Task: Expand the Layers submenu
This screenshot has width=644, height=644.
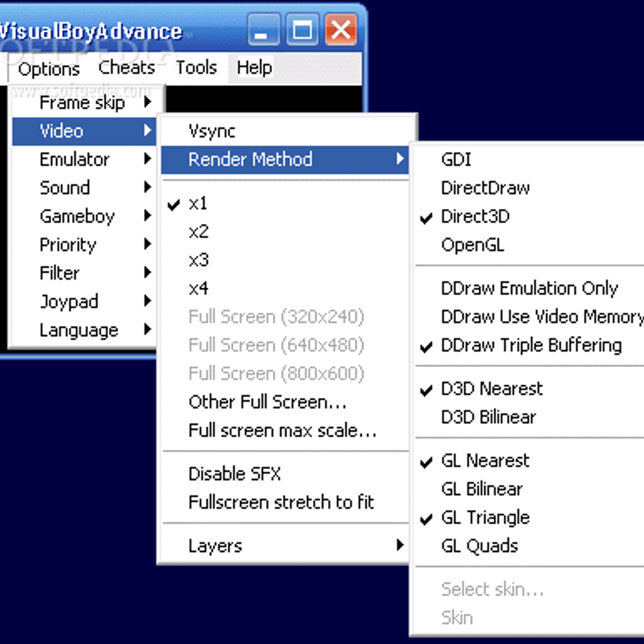Action: coord(285,546)
